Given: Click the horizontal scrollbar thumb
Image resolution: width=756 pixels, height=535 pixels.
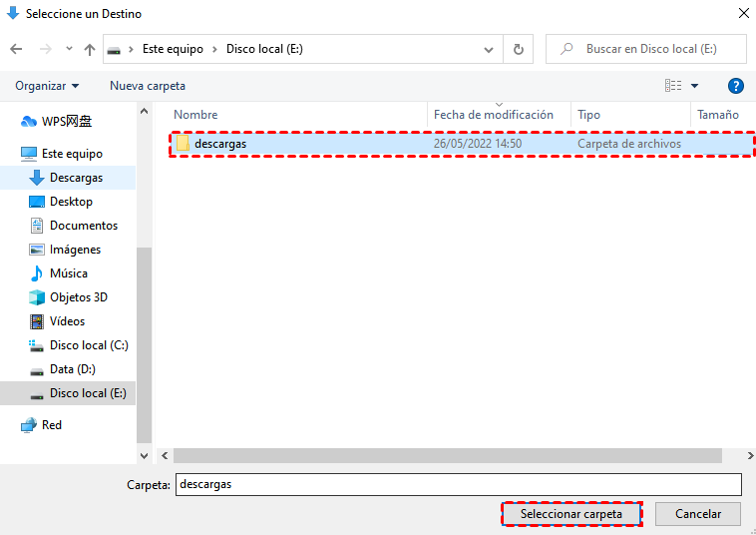Looking at the screenshot, I should coord(448,455).
